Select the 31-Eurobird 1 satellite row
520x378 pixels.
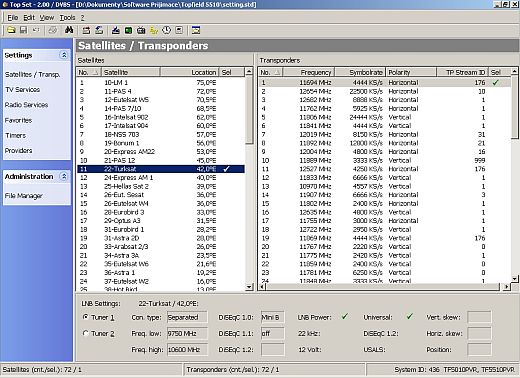coord(161,230)
